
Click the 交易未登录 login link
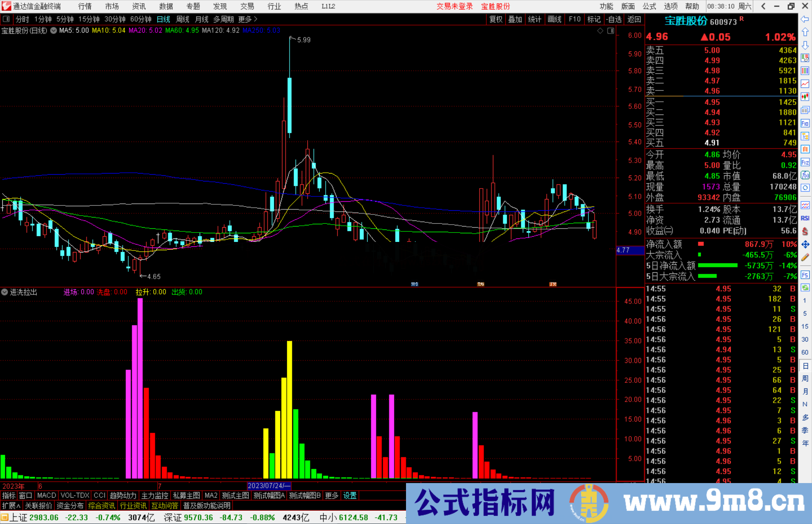point(454,6)
